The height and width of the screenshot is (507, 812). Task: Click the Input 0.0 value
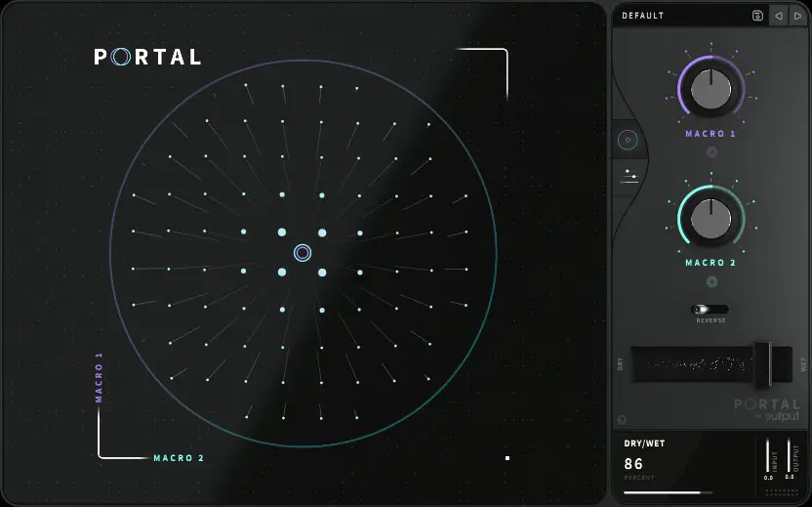tap(768, 478)
